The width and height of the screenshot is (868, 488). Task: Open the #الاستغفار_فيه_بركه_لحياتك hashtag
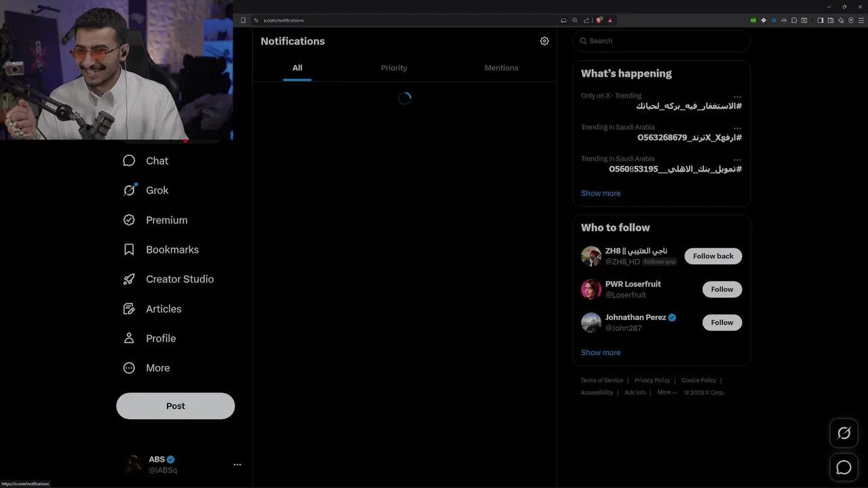click(x=689, y=106)
